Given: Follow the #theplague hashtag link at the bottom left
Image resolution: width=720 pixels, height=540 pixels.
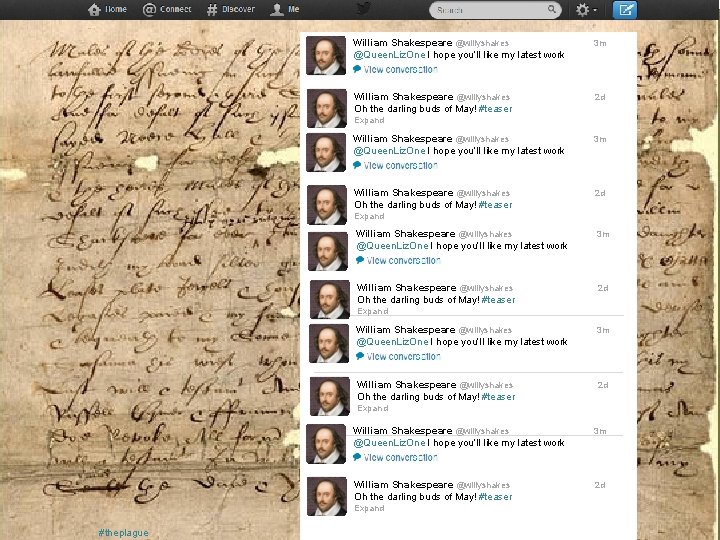Looking at the screenshot, I should [123, 533].
